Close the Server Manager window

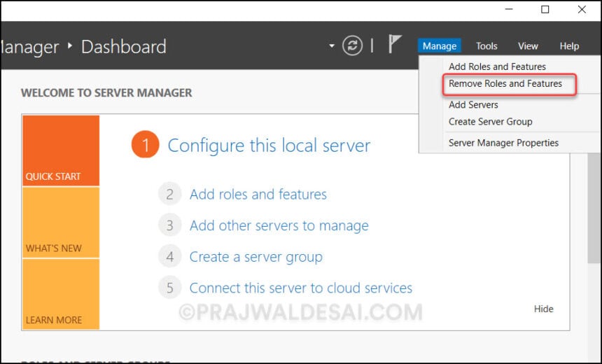coord(582,10)
